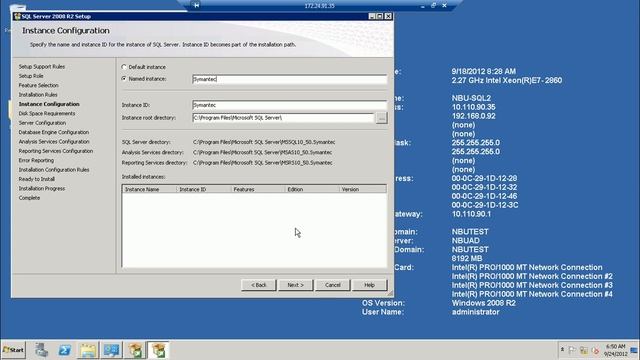Click the Instance root directory field
640x360 pixels.
[283, 118]
